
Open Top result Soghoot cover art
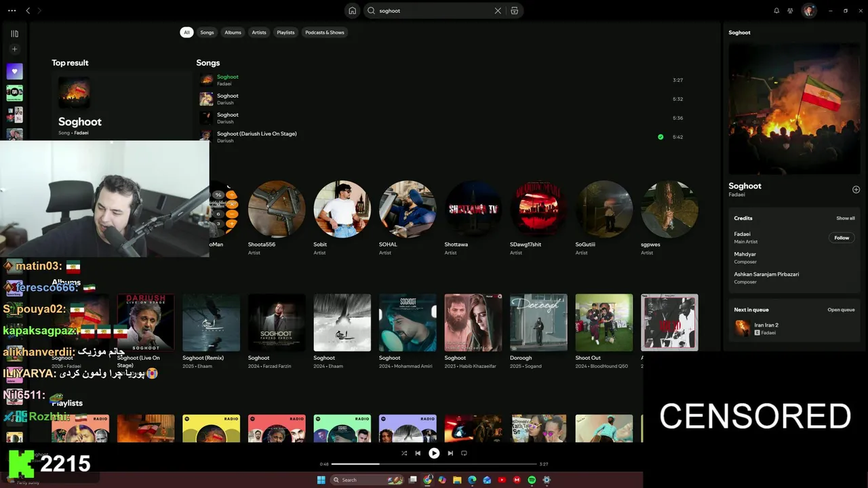pyautogui.click(x=75, y=92)
